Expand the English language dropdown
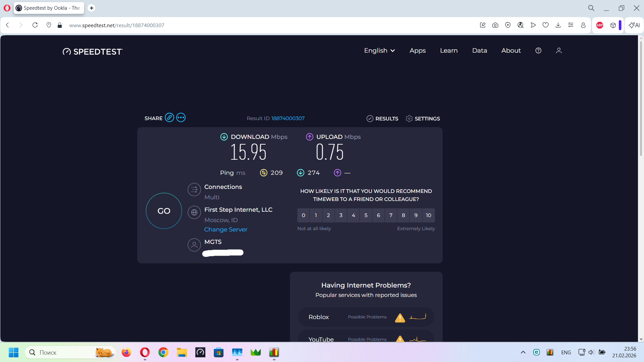Screen dimensions: 644x362 pos(380,51)
